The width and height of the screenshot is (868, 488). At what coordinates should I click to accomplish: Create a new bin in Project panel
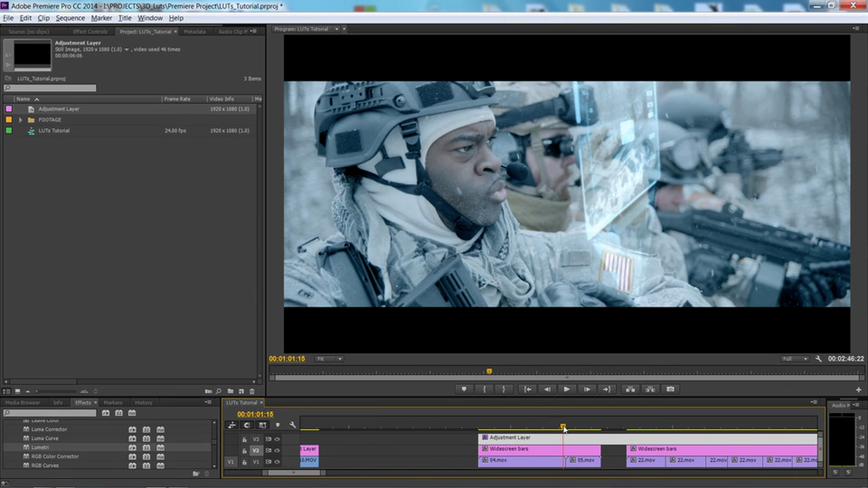(x=231, y=391)
